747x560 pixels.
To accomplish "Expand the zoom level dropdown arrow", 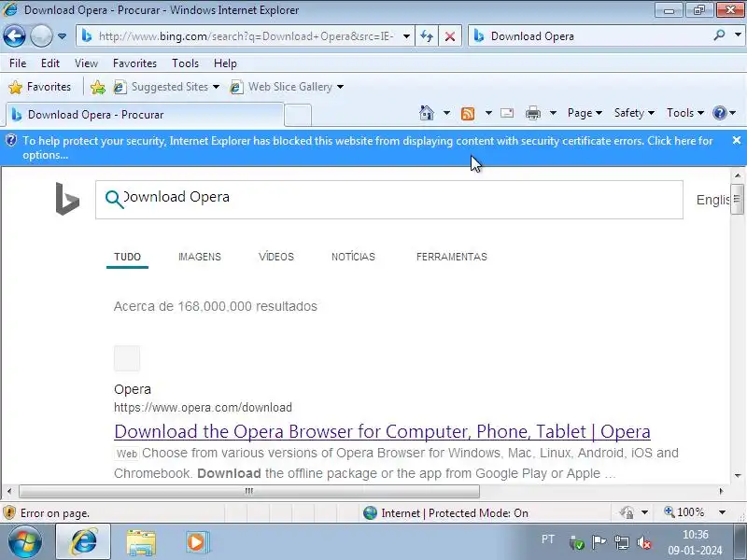I will (x=722, y=512).
